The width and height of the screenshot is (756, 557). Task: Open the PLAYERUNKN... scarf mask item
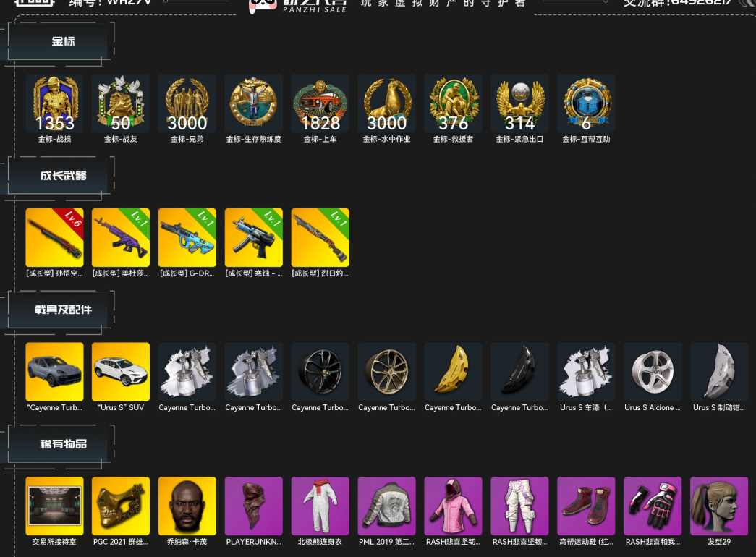tap(254, 506)
